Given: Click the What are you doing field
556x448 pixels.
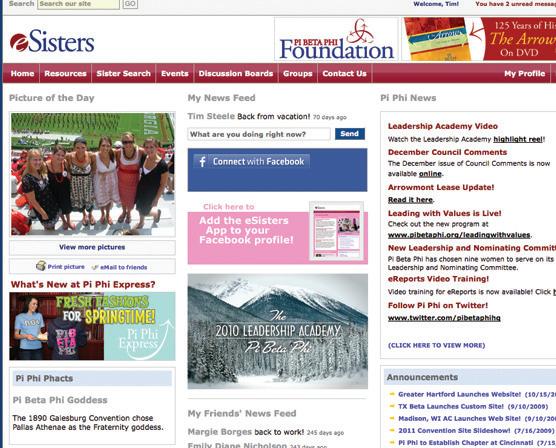Looking at the screenshot, I should point(259,134).
